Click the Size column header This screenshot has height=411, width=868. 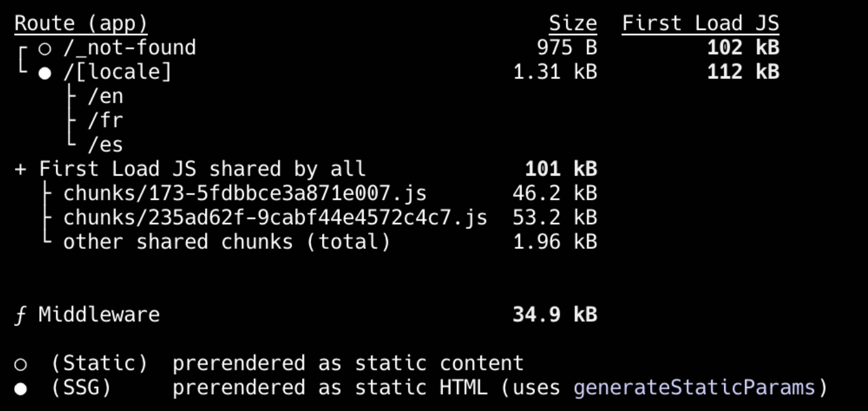(x=573, y=24)
